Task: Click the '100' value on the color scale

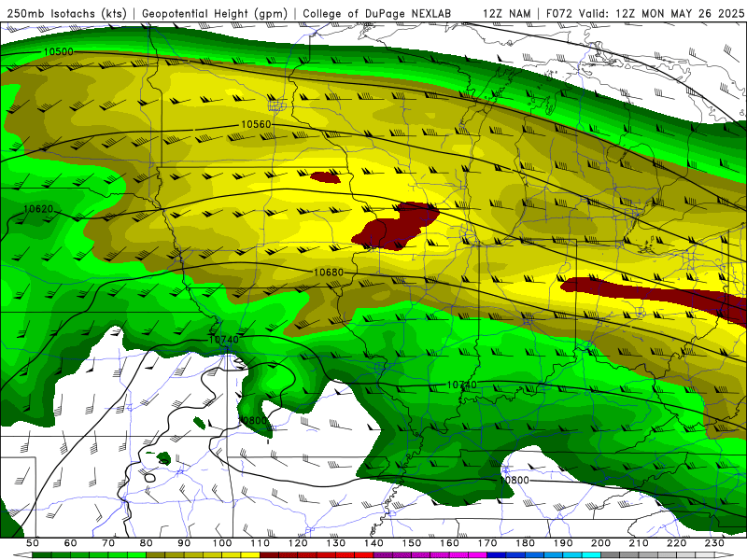Action: click(222, 543)
